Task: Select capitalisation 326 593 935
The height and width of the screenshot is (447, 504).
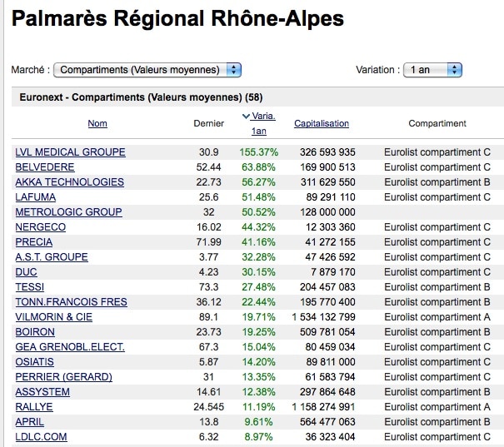Action: tap(327, 151)
